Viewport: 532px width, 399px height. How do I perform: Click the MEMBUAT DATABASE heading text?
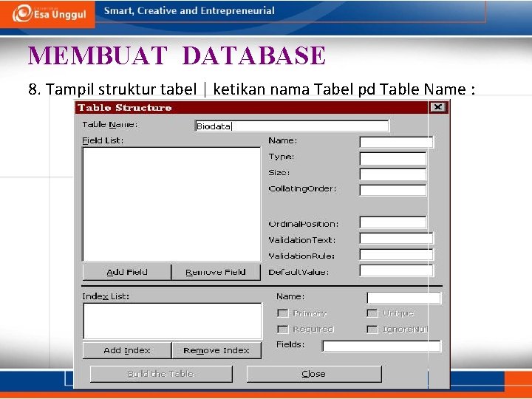click(x=177, y=55)
